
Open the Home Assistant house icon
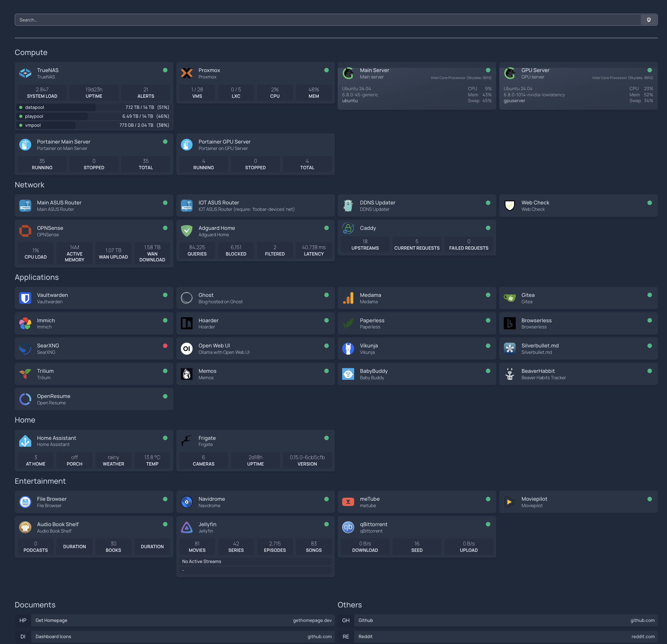click(25, 441)
